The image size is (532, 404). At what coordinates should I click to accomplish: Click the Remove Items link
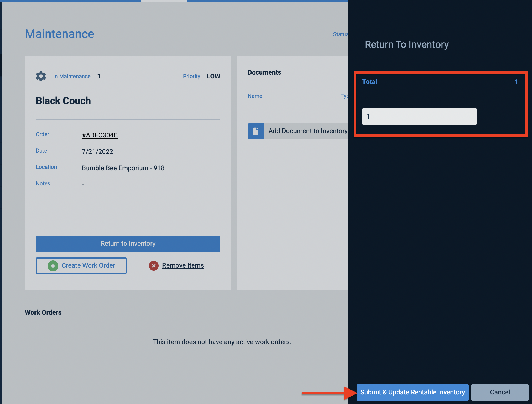183,265
